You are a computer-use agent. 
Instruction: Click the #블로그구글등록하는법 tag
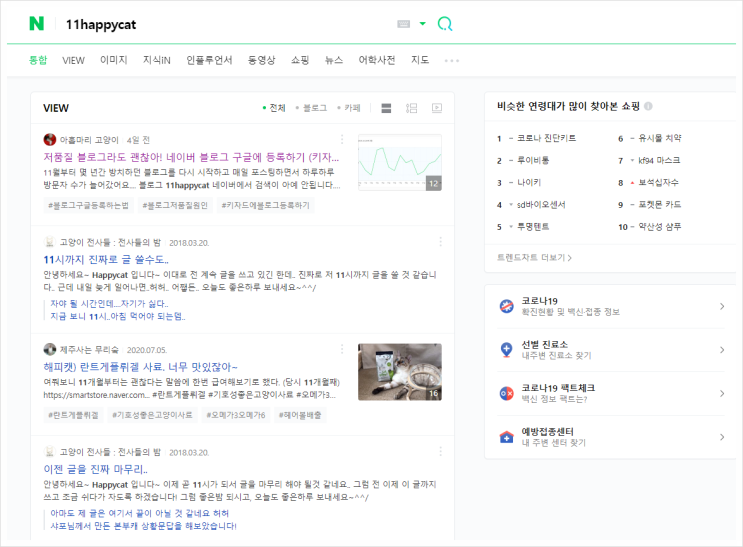(x=88, y=205)
